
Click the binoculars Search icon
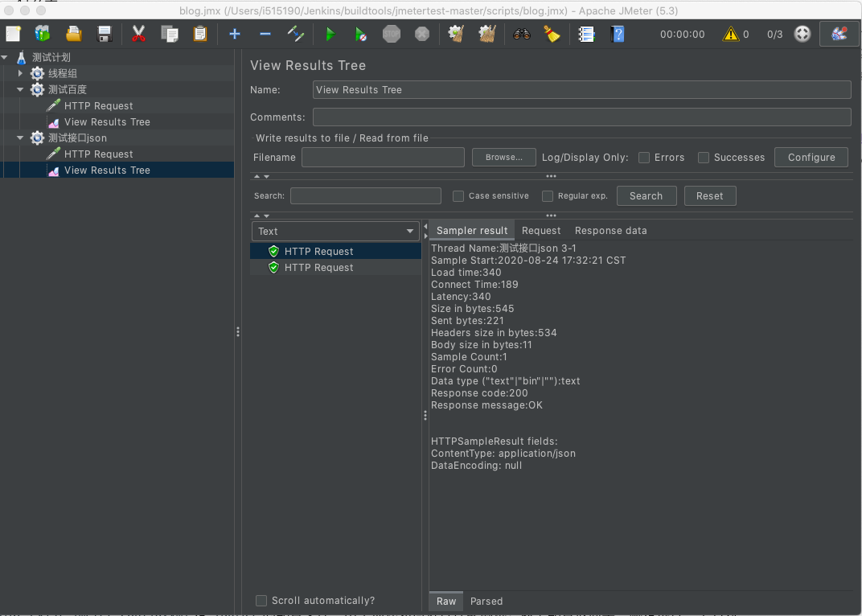click(522, 34)
